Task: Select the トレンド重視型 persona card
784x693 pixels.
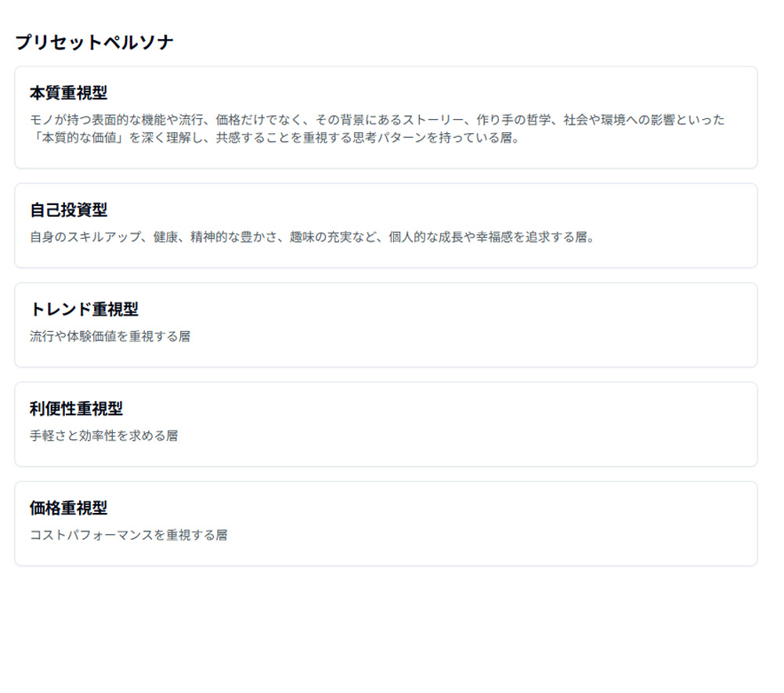Action: tap(385, 324)
